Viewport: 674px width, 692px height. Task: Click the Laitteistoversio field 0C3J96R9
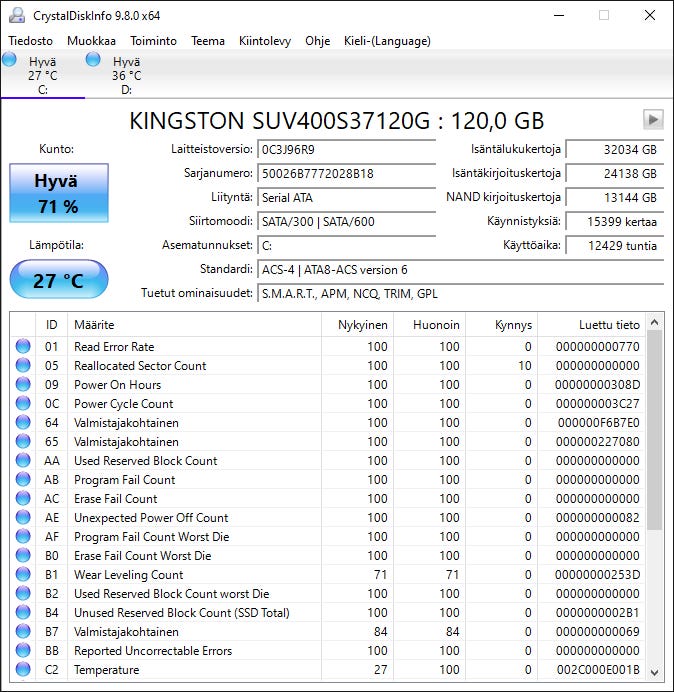(346, 150)
